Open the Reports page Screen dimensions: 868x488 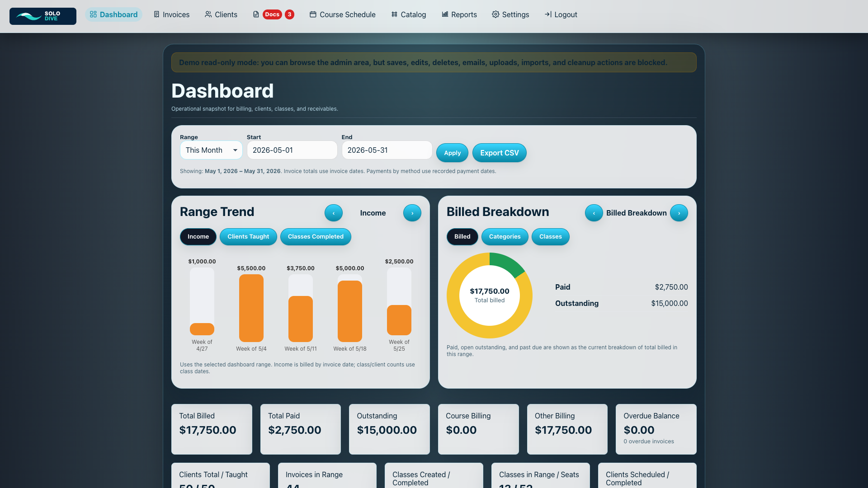click(x=459, y=14)
